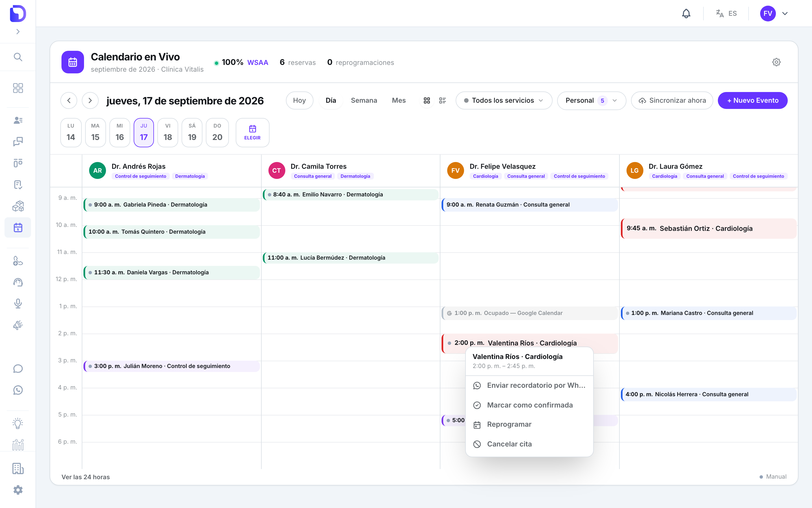Go to previous day arrow
This screenshot has width=812, height=508.
(x=69, y=100)
